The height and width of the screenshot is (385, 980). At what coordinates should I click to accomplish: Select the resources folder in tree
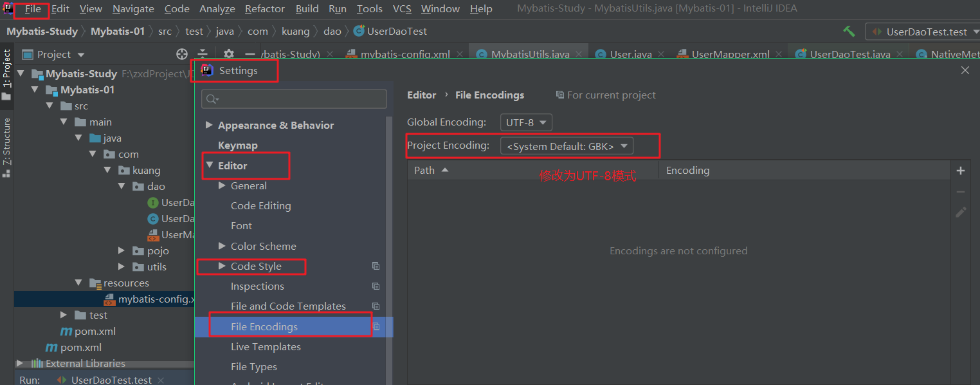[119, 283]
